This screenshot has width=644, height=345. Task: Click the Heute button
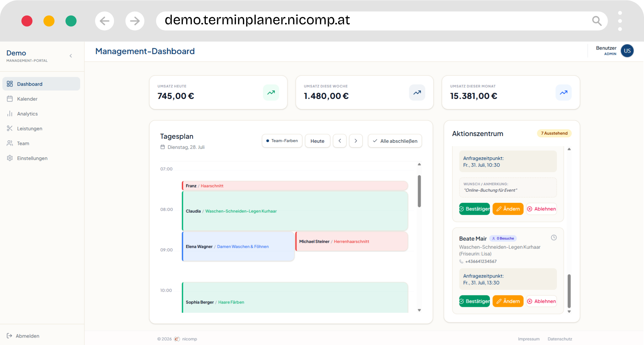(317, 141)
